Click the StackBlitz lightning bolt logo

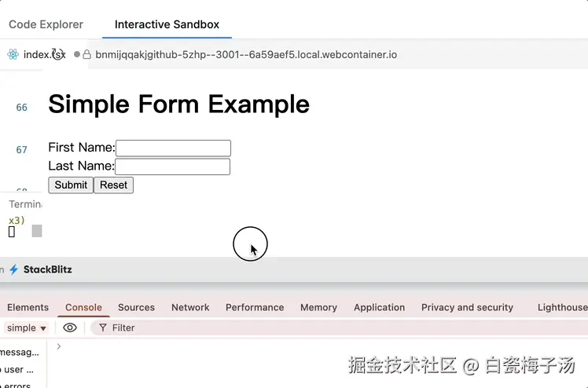(14, 269)
